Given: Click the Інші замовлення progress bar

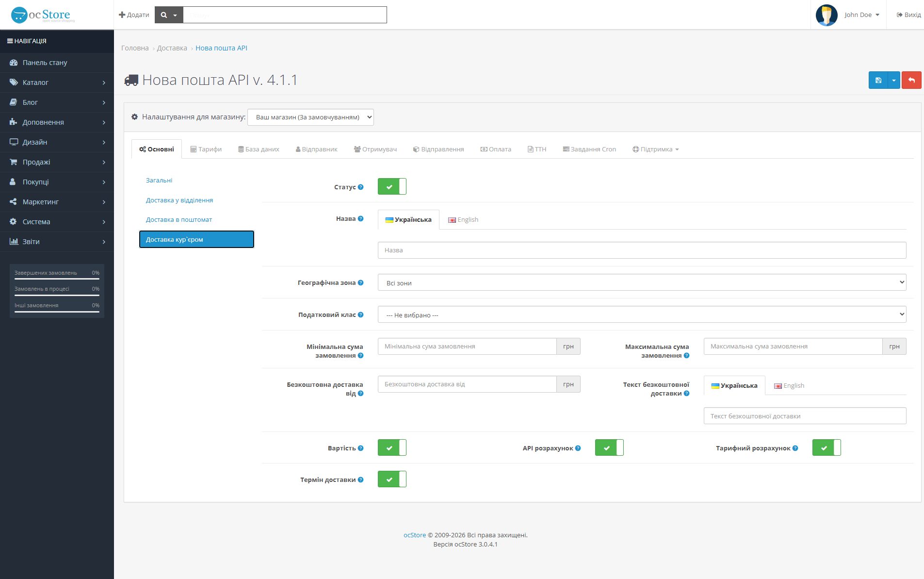Looking at the screenshot, I should pos(57,312).
